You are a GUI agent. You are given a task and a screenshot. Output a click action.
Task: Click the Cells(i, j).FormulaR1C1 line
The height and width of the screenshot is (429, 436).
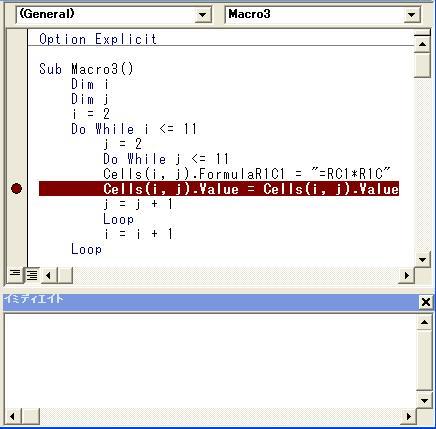pyautogui.click(x=247, y=174)
